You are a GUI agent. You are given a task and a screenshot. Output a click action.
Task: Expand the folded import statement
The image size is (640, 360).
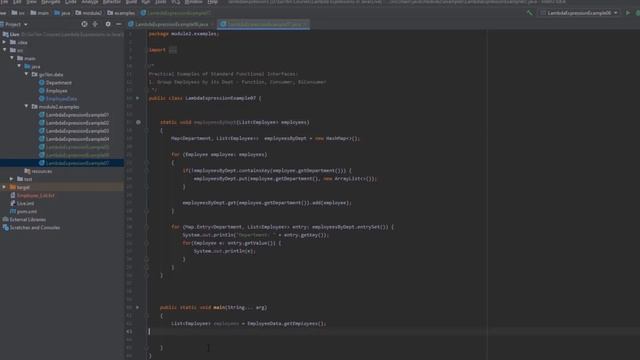(x=173, y=50)
